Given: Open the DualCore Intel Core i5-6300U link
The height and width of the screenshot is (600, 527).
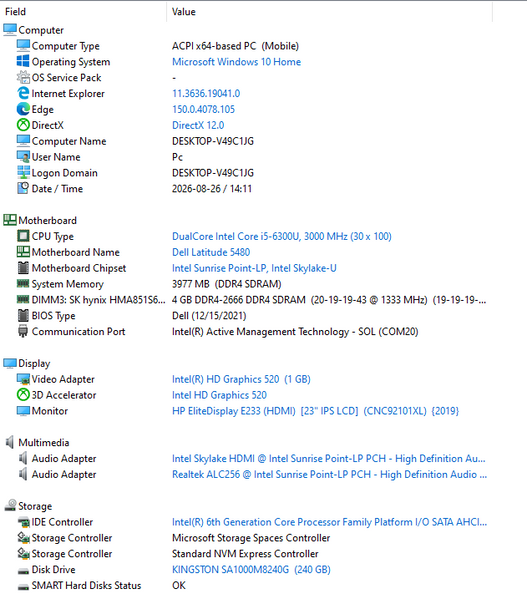Looking at the screenshot, I should [x=282, y=236].
